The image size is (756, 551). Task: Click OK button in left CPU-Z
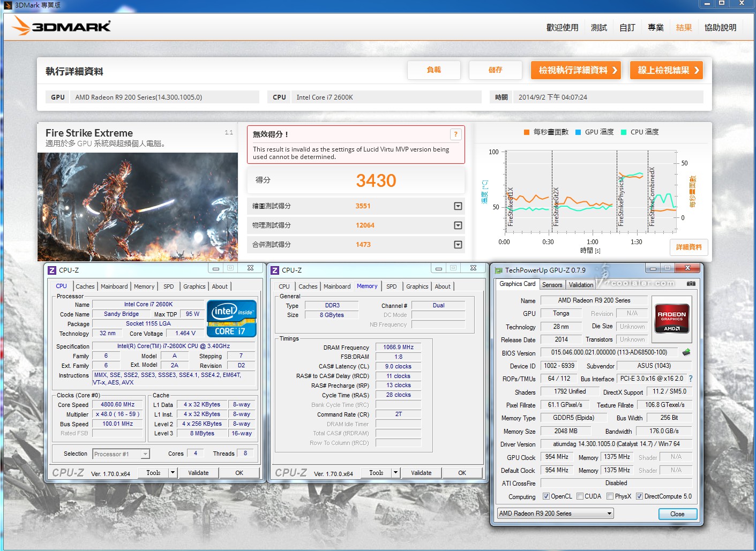(239, 473)
